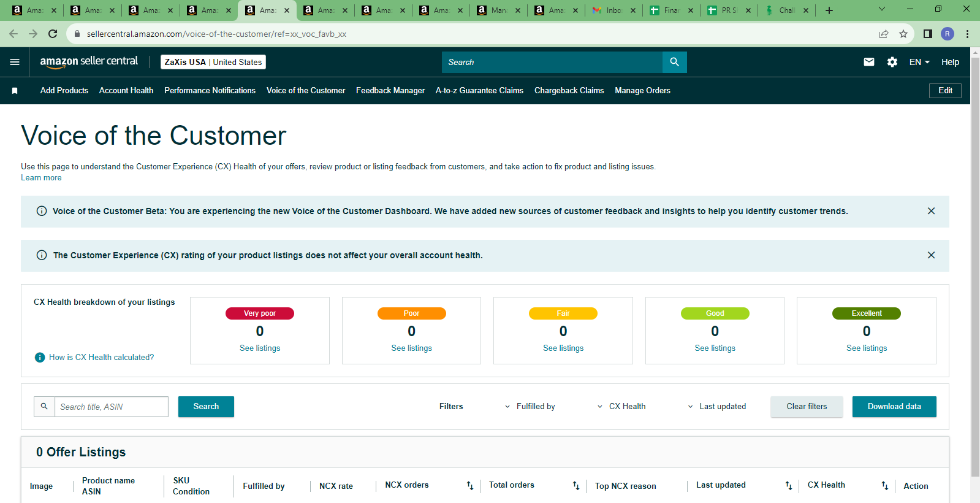Viewport: 980px width, 503px height.
Task: Sort the Last updated column arrows
Action: tap(789, 486)
